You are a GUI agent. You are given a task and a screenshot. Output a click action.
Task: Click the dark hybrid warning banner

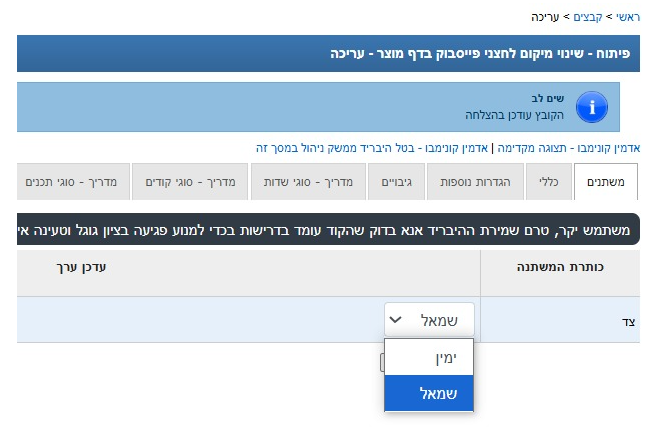point(328,230)
